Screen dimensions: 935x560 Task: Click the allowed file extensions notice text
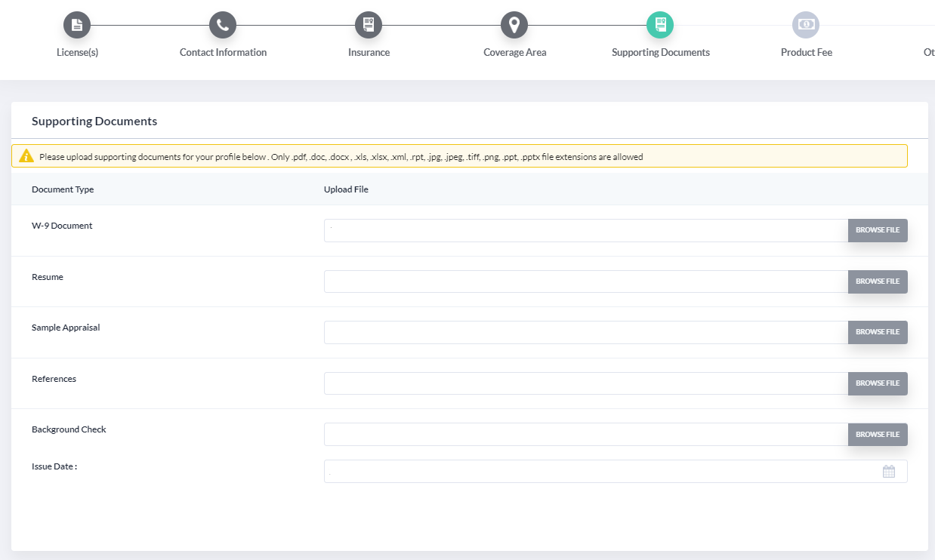click(x=341, y=157)
